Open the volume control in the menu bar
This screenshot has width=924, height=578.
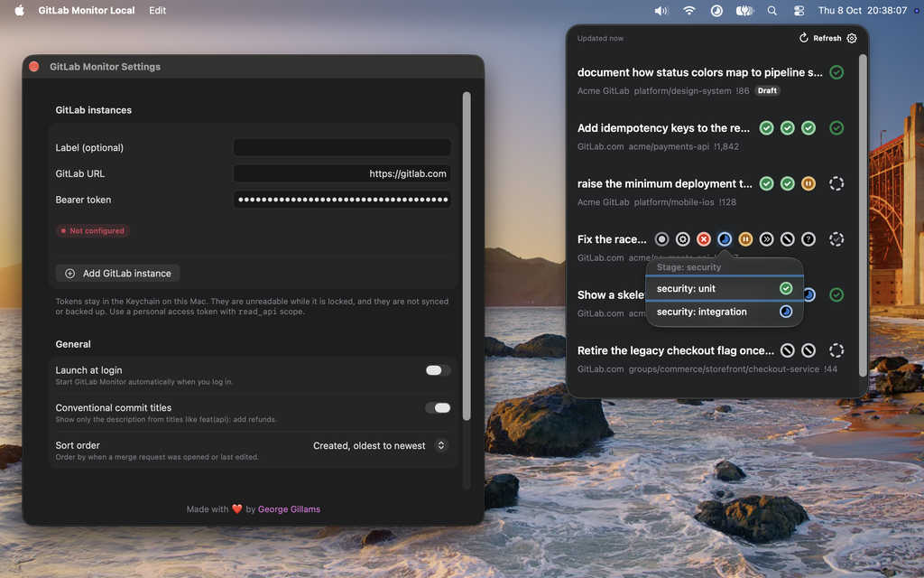(x=661, y=11)
